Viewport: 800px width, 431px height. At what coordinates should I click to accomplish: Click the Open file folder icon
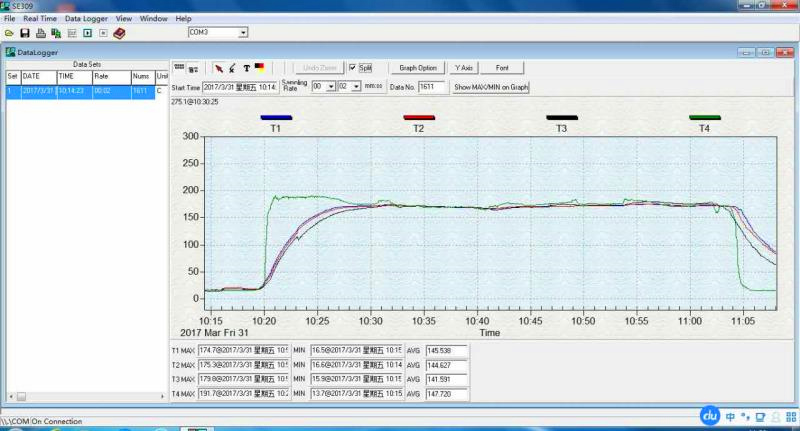9,33
